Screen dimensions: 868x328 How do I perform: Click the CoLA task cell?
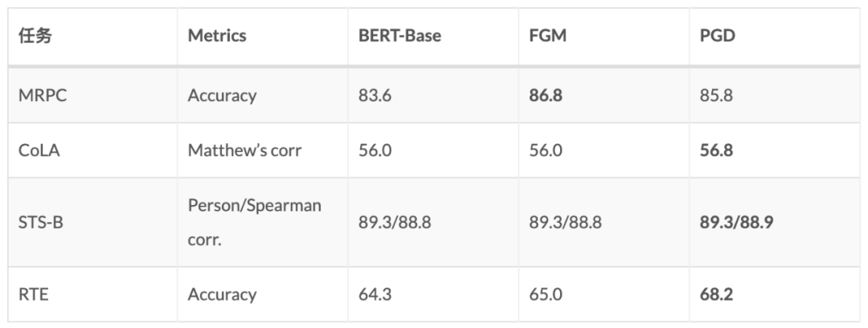coord(39,150)
